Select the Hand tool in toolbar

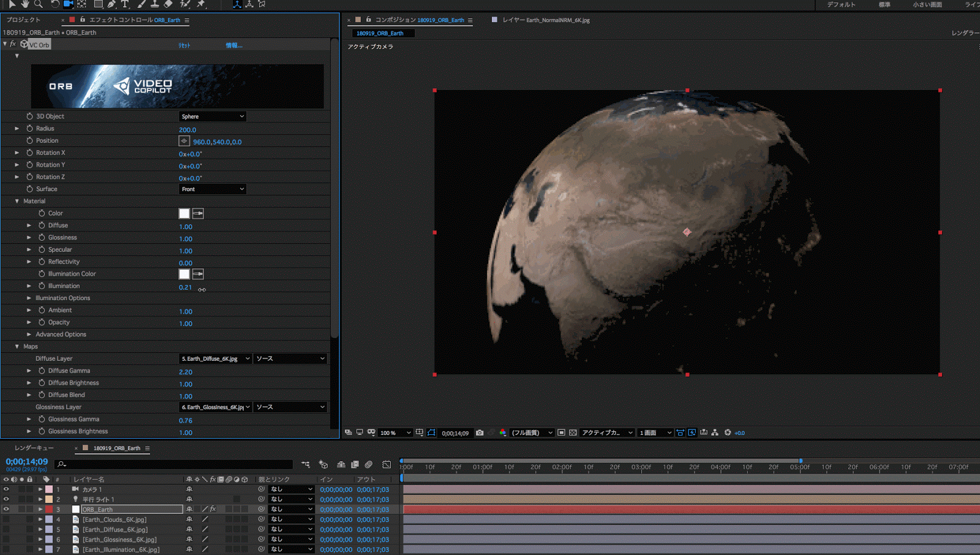point(25,4)
